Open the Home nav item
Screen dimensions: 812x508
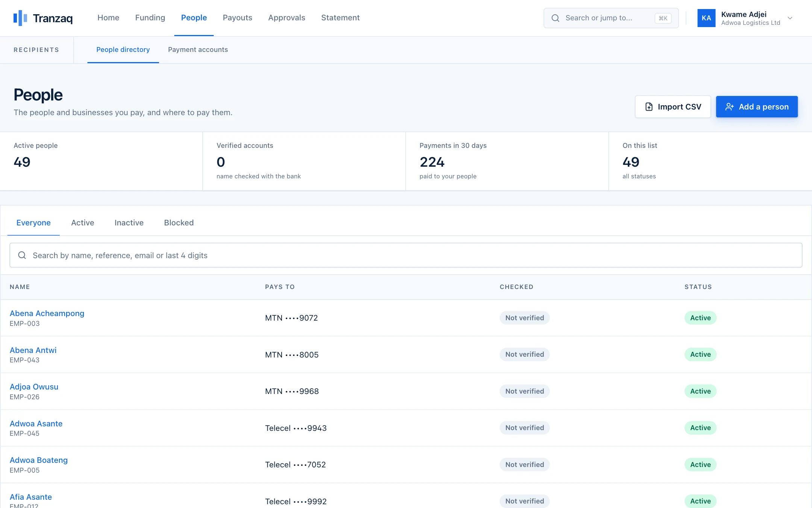tap(108, 18)
